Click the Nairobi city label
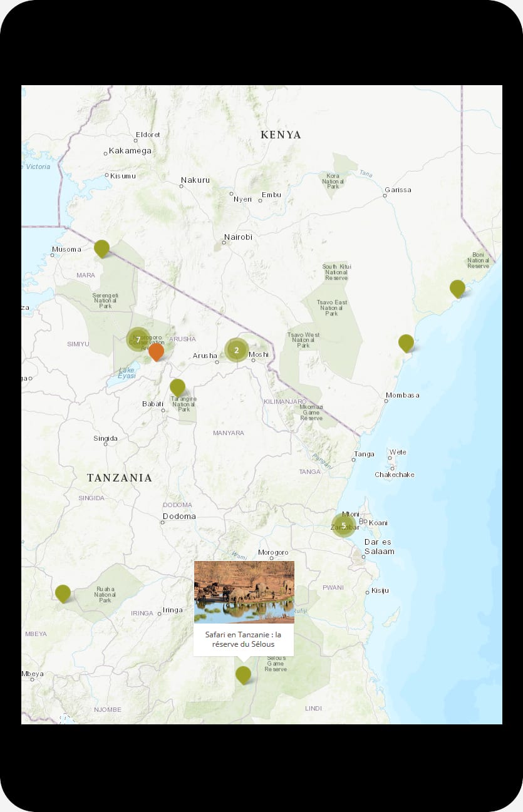This screenshot has height=812, width=523. click(x=238, y=237)
